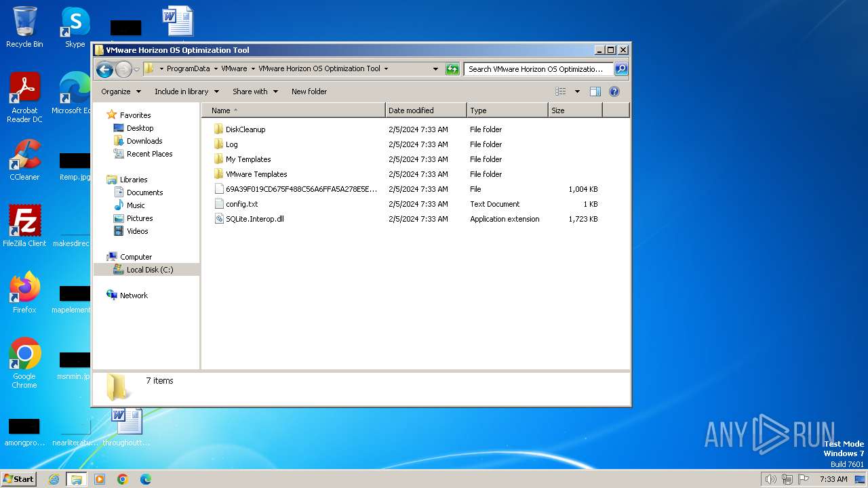Click the Back navigation arrow in Explorer
This screenshot has width=868, height=488.
104,69
